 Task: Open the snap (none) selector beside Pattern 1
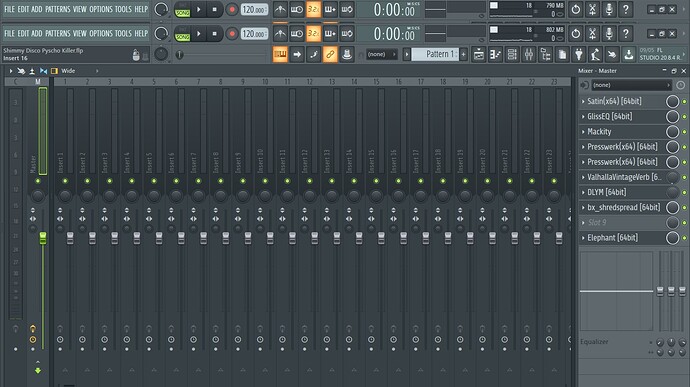click(382, 55)
